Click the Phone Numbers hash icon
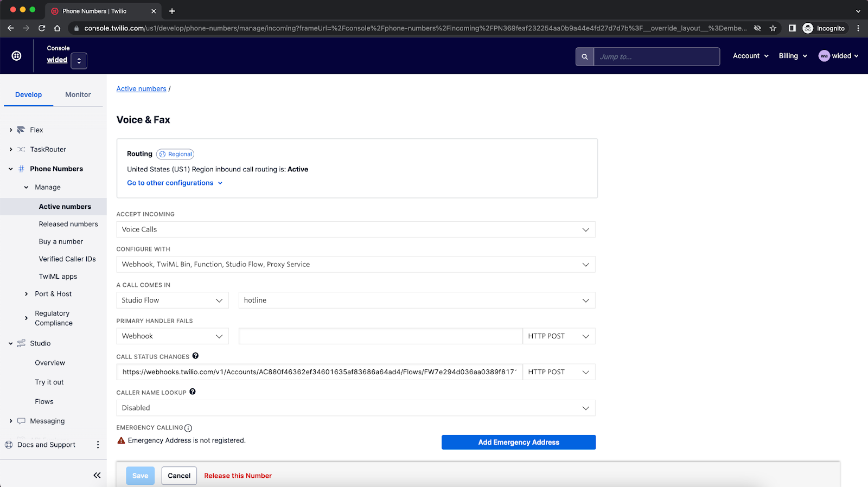This screenshot has width=868, height=487. coord(21,169)
